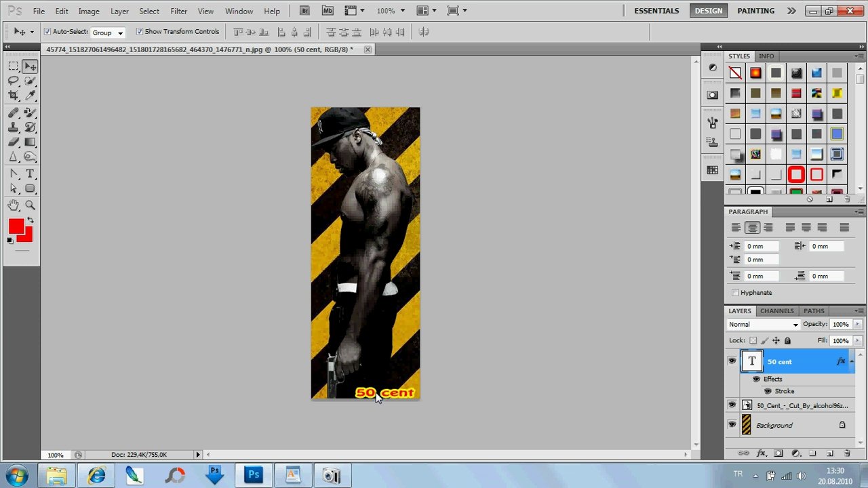The image size is (868, 488).
Task: Select the Dodge tool
Action: tap(30, 157)
